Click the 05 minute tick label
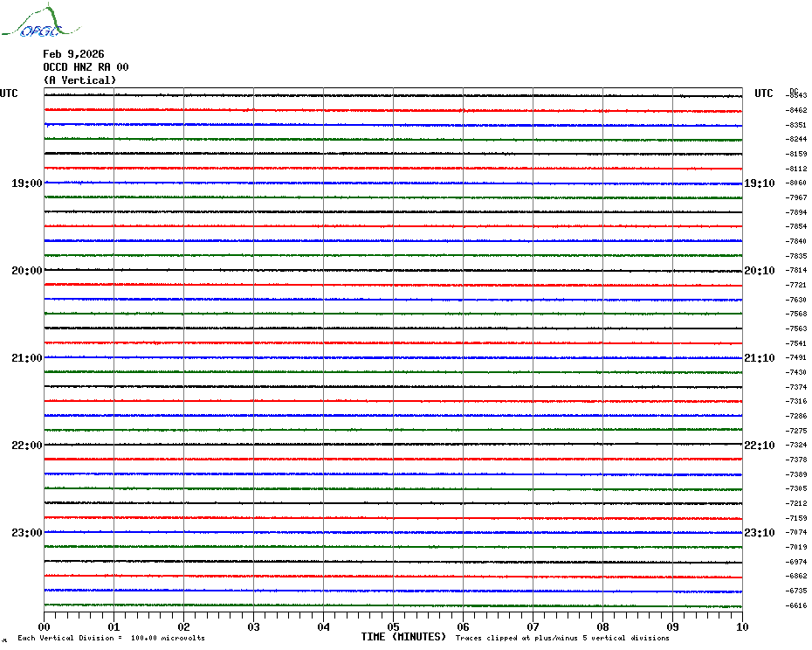The height and width of the screenshot is (650, 812). [394, 626]
